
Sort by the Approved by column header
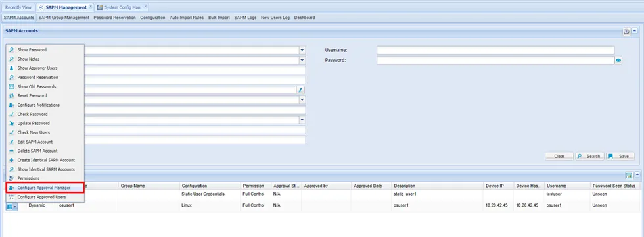pos(327,186)
